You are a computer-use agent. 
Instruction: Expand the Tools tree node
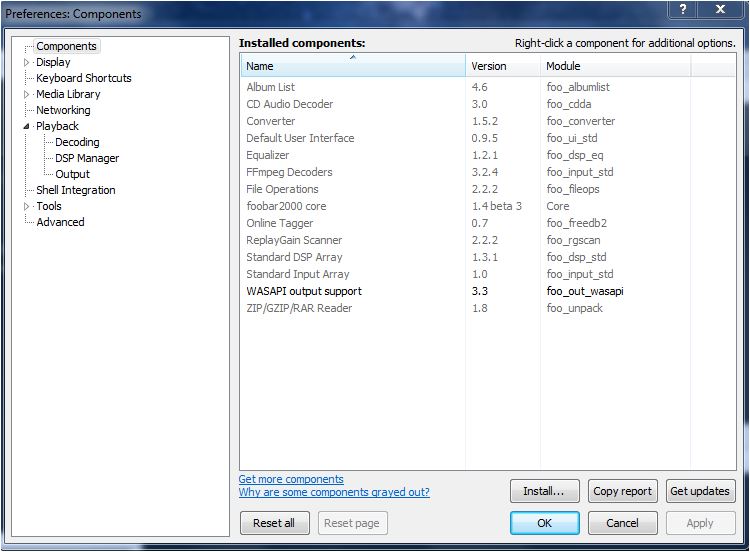pyautogui.click(x=27, y=206)
